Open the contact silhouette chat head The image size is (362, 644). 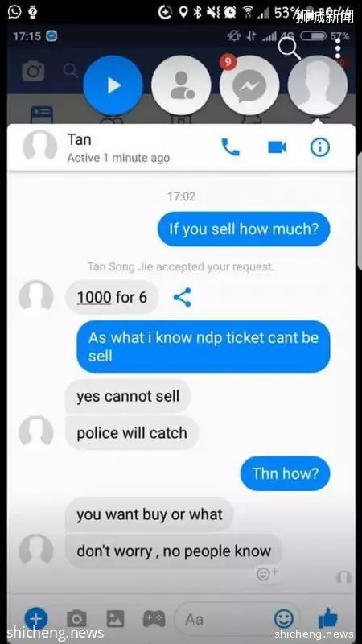point(181,85)
